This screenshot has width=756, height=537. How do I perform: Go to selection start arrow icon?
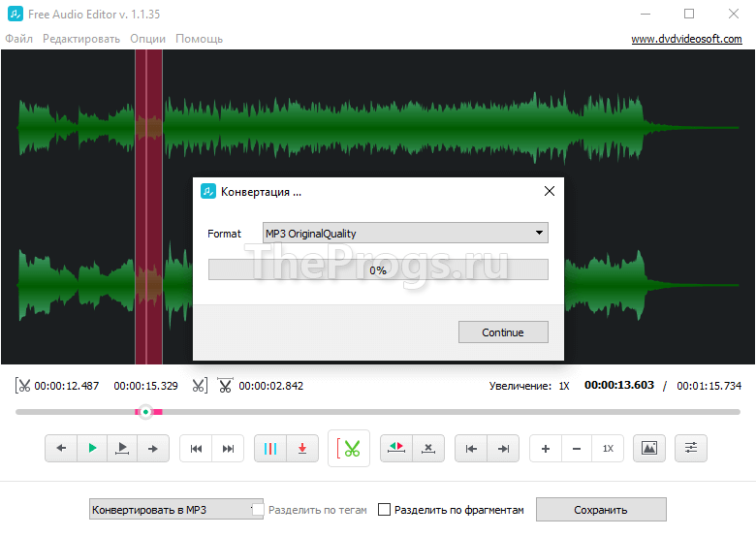pos(471,448)
